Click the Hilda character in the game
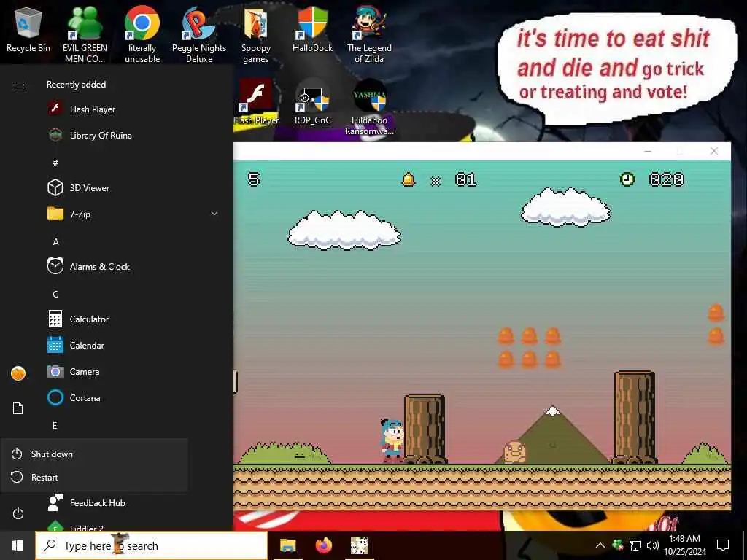The width and height of the screenshot is (747, 560). pos(392,440)
